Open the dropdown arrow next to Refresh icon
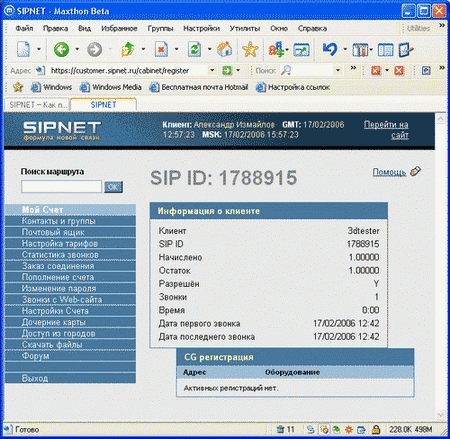Screen dimensions: 450x439 pos(209,49)
